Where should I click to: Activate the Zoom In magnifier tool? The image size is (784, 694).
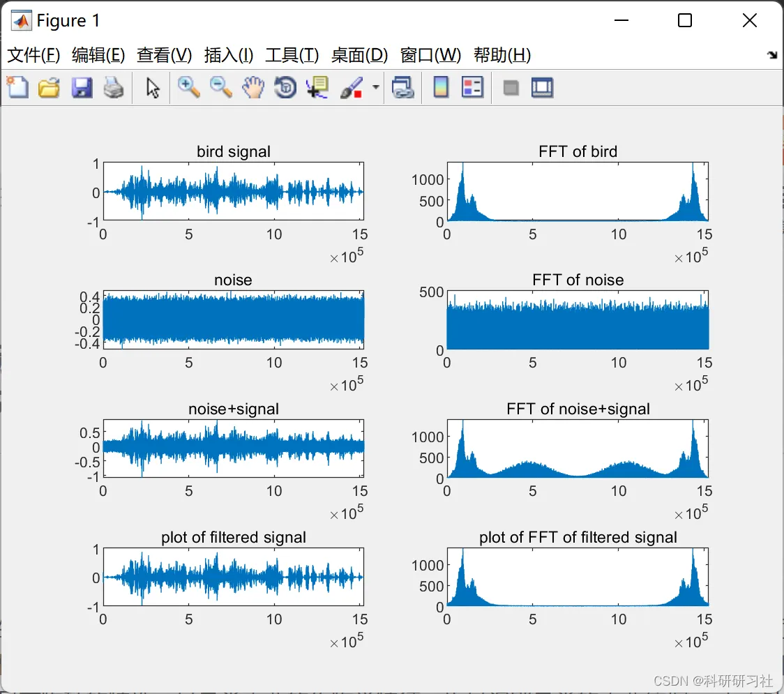[188, 87]
